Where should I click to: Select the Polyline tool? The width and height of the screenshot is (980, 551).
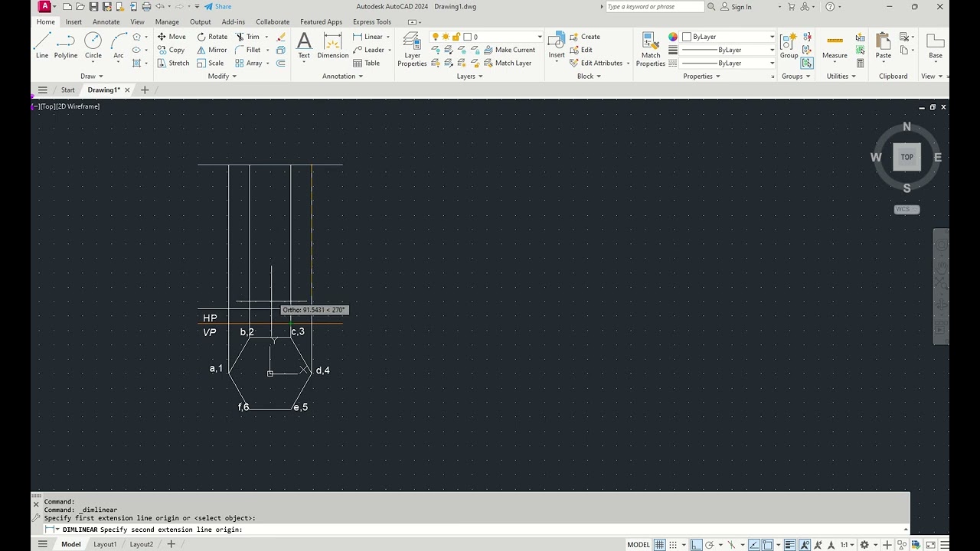tap(66, 45)
